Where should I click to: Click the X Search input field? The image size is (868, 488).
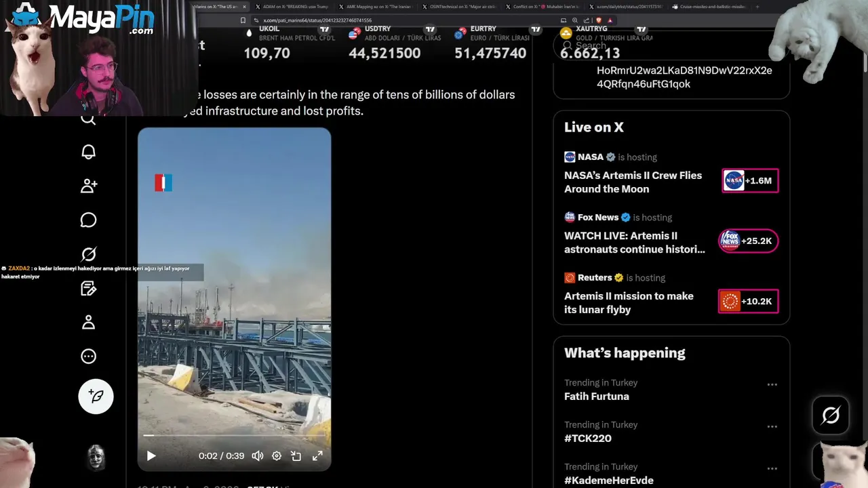point(671,45)
